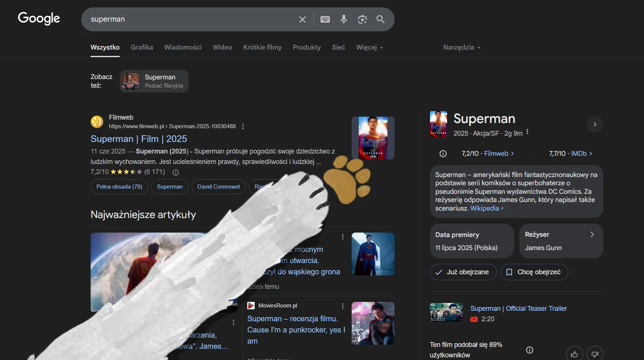Give the film a thumbs down

point(595,354)
